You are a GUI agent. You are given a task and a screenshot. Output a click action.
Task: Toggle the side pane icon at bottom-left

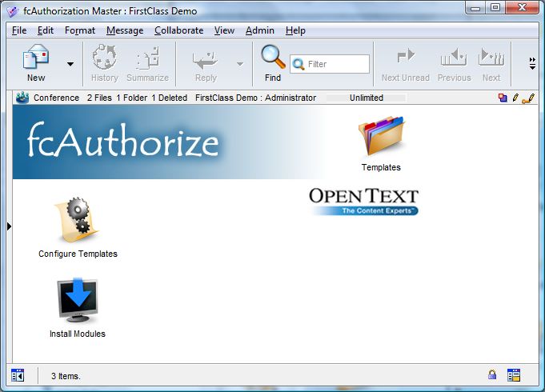click(18, 374)
